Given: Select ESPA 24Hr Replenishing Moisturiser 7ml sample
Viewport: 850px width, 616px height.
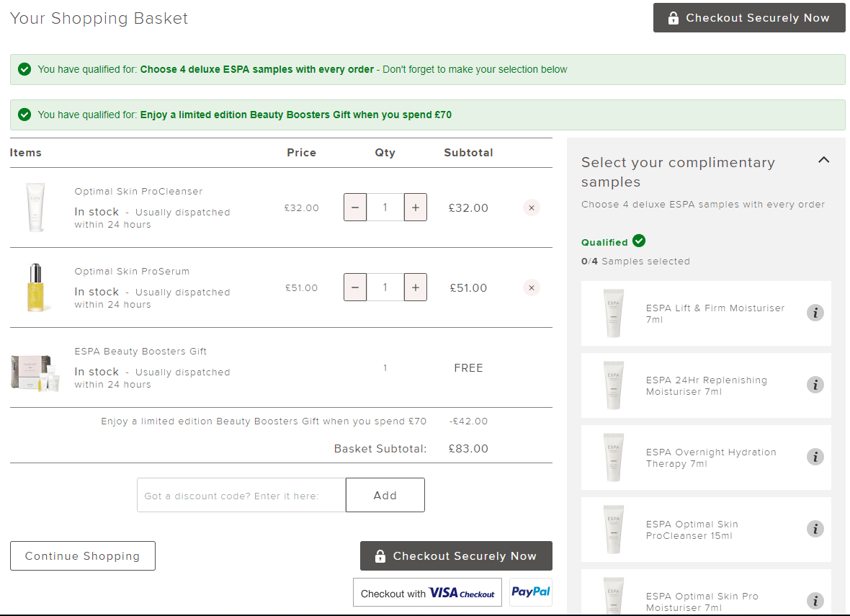Looking at the screenshot, I should click(706, 385).
